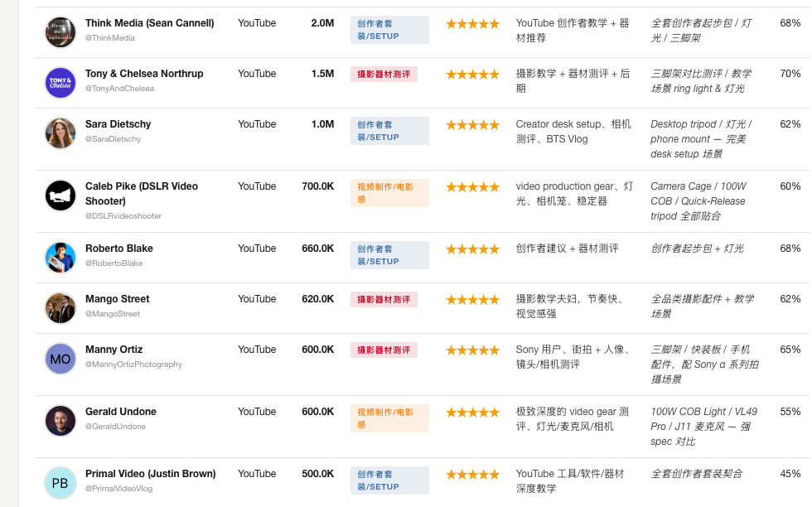The image size is (812, 507).
Task: Click the @DSLRvideoshooter handle
Action: (123, 216)
